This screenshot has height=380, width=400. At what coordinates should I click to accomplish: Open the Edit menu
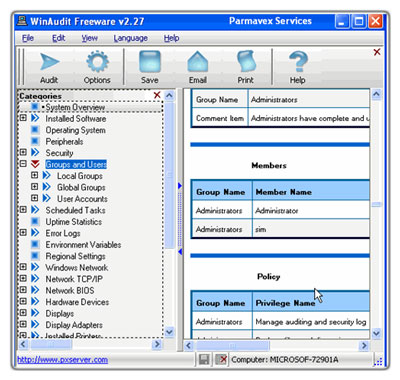click(x=58, y=38)
